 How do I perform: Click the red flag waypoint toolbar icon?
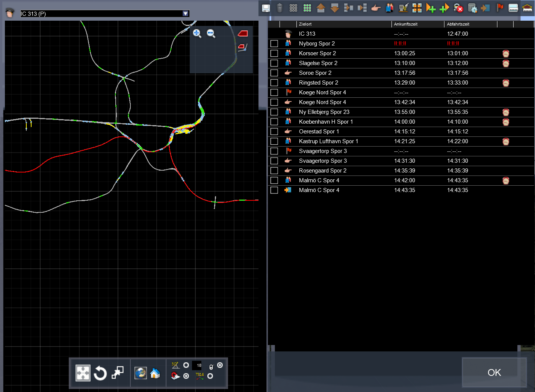click(500, 8)
